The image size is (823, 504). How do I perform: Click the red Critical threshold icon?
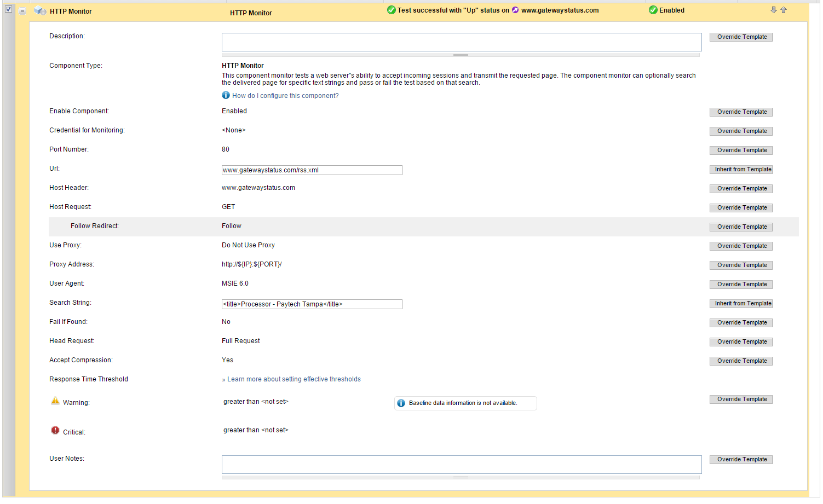pyautogui.click(x=55, y=430)
